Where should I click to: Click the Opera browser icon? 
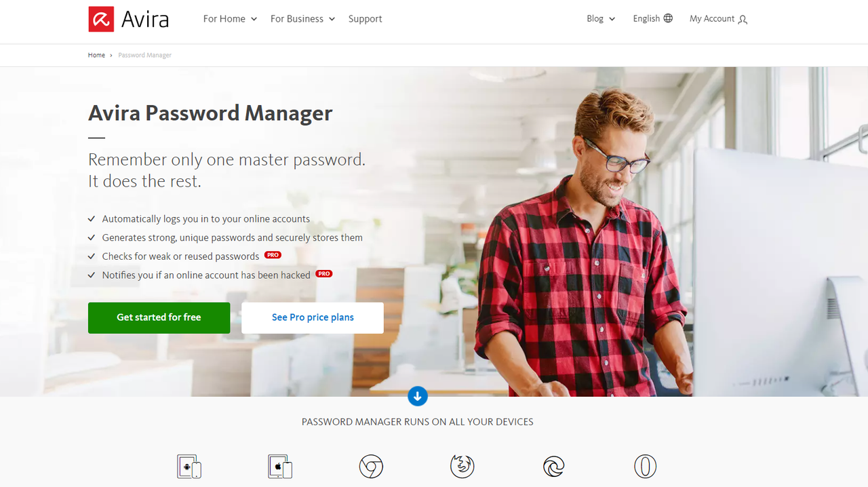[x=645, y=467]
